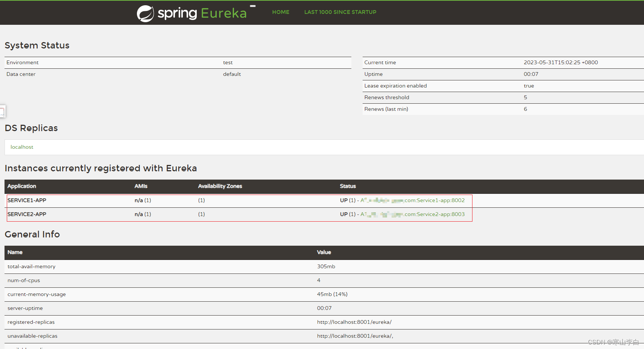644x349 pixels.
Task: Select the 'true' lease expiration value
Action: (529, 86)
